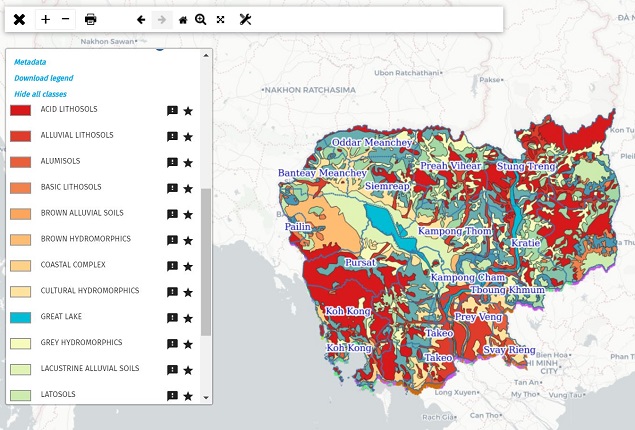The image size is (635, 430).
Task: Return to the home map extent
Action: tap(182, 19)
